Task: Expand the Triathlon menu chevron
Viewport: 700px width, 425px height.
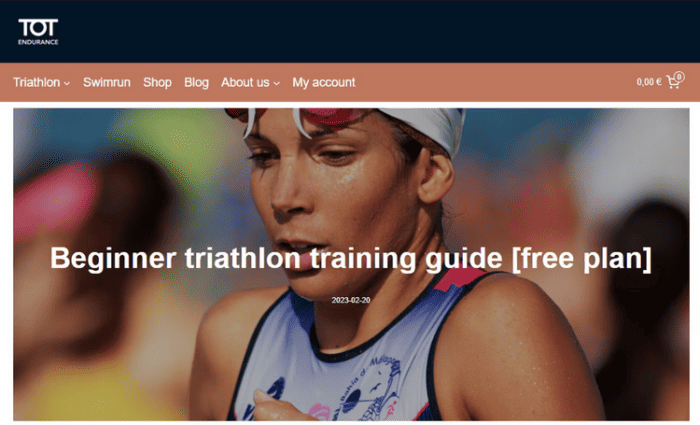Action: pyautogui.click(x=67, y=83)
